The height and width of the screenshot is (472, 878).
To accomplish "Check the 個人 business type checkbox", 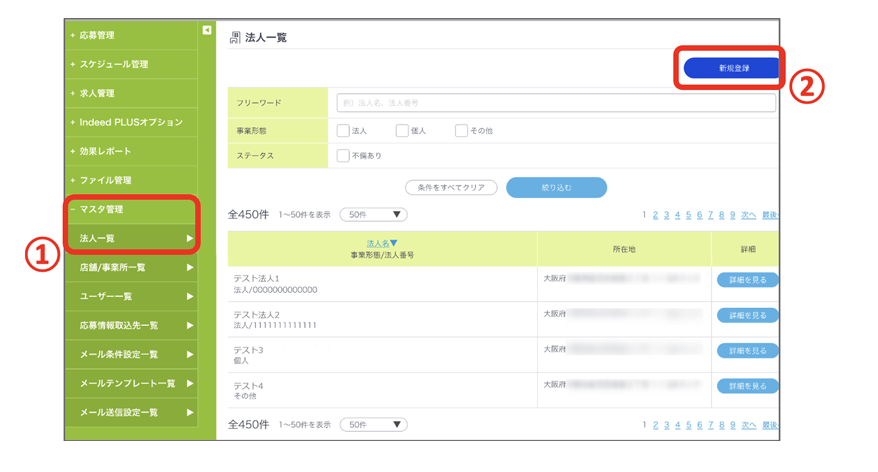I will [402, 130].
